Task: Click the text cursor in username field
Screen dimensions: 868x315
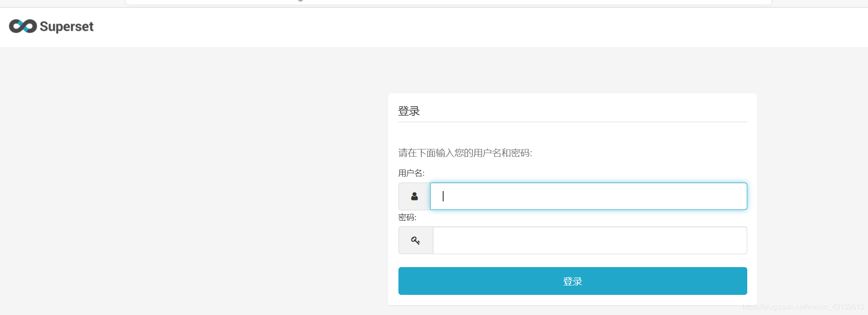Action: click(443, 196)
